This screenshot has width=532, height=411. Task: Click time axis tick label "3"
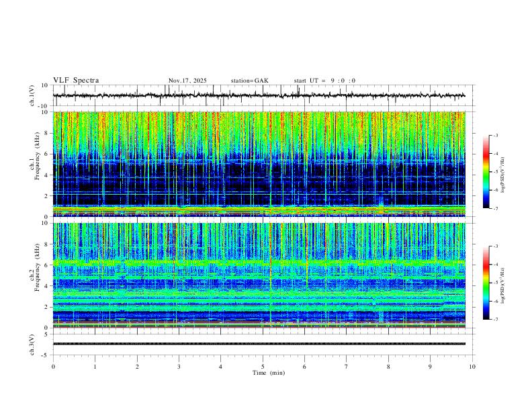point(179,367)
